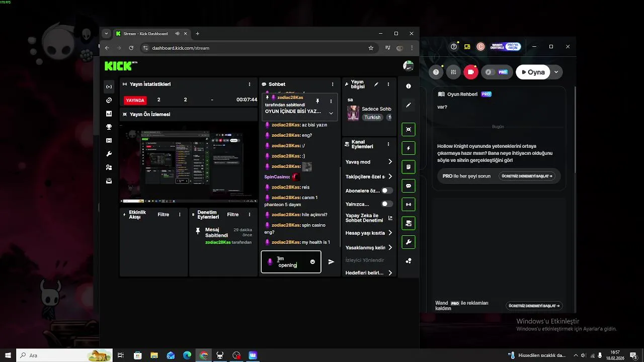Toggle the green wrench stream info icon in right toolbar
644x362 pixels.
tap(409, 242)
